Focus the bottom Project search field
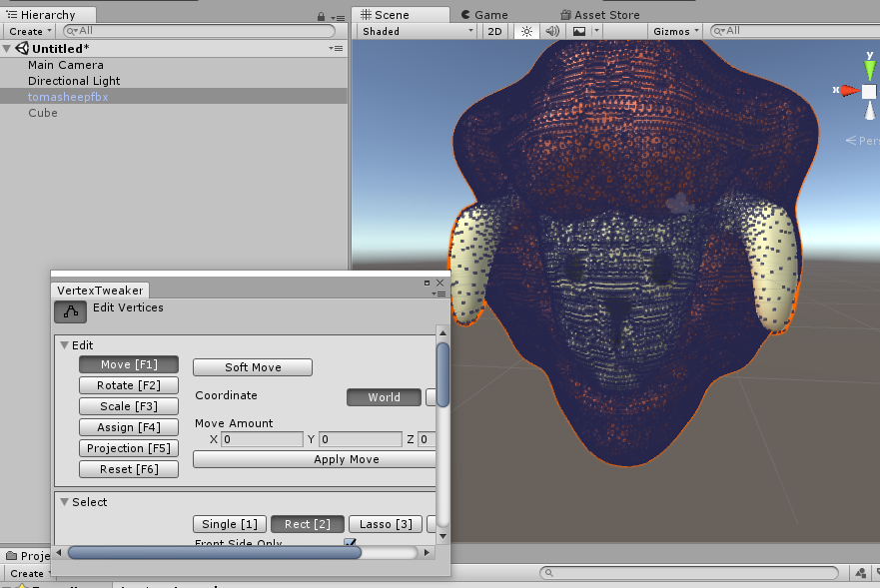 [689, 573]
